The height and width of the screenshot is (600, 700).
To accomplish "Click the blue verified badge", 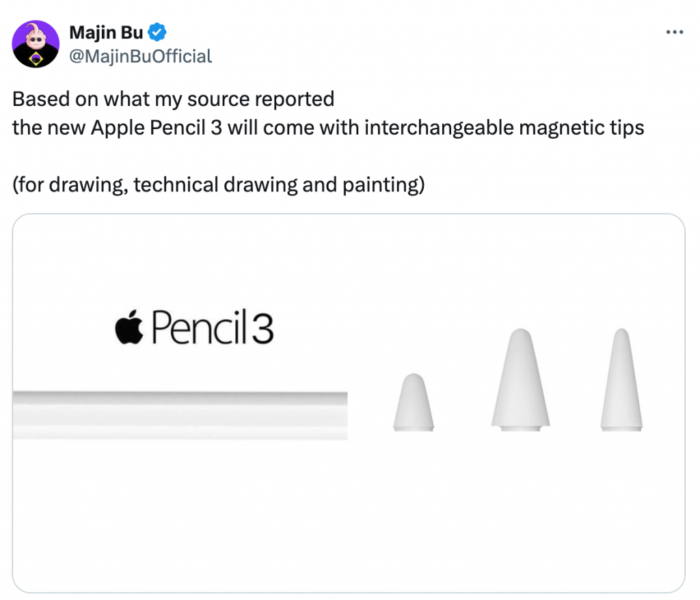I will pyautogui.click(x=158, y=32).
